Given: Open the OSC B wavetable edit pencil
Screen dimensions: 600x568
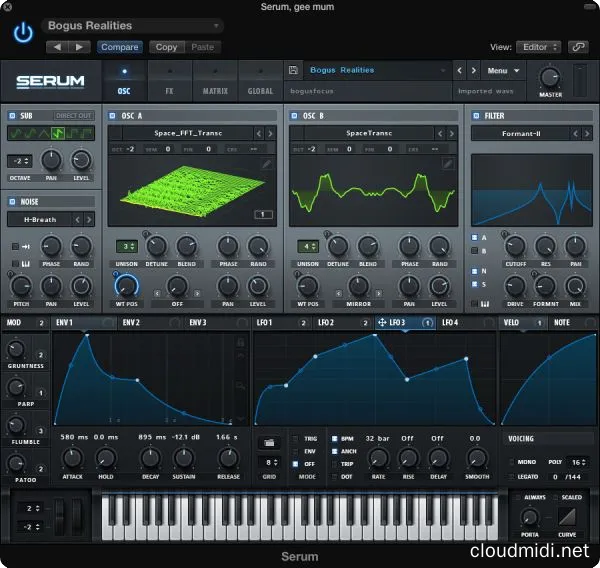Looking at the screenshot, I should (449, 163).
